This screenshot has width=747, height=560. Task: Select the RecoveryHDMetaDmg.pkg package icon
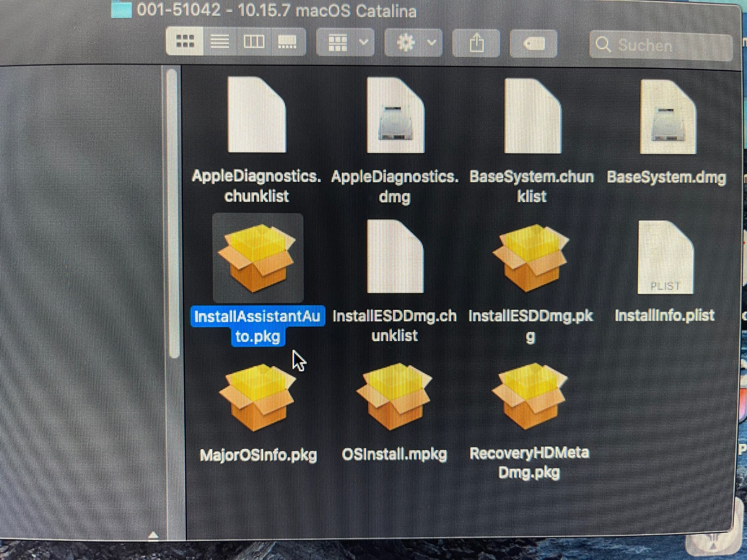(530, 396)
